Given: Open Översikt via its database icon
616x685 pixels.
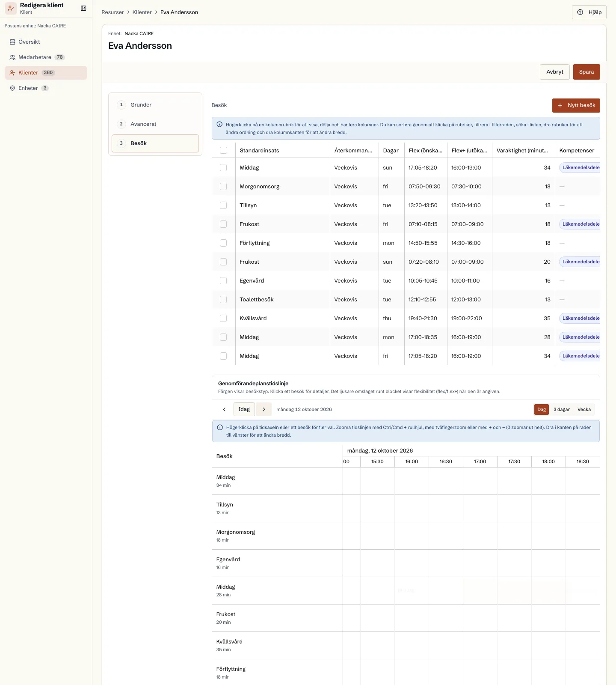Looking at the screenshot, I should point(12,42).
